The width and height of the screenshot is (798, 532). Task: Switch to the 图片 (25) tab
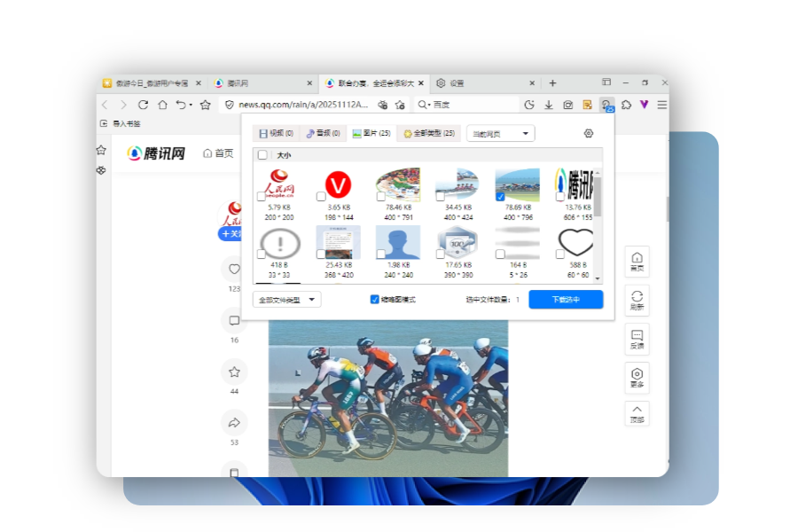point(372,133)
